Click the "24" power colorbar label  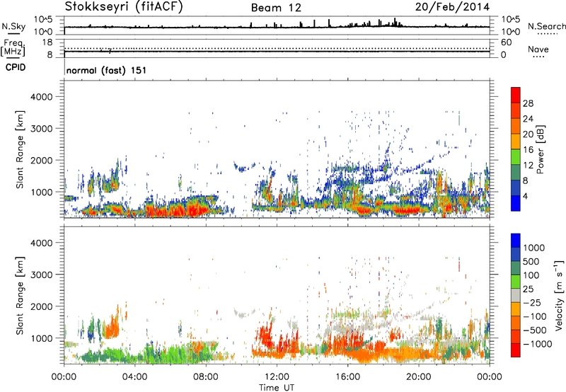click(528, 119)
